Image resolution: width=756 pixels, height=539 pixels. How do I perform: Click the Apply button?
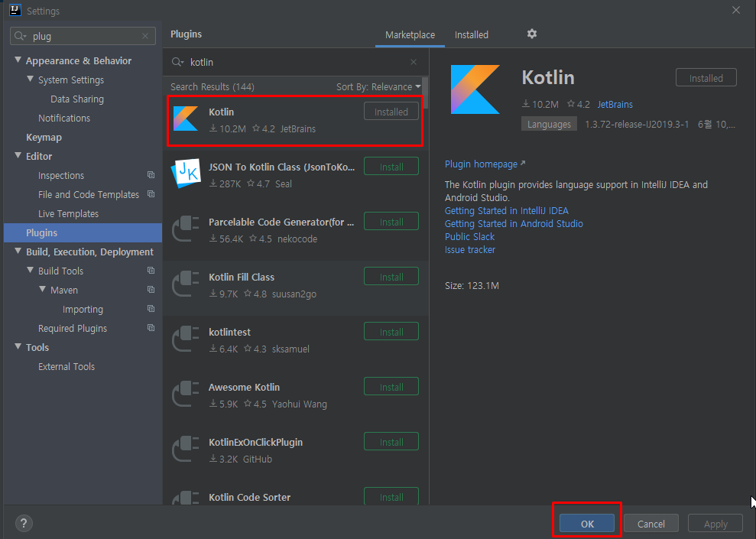715,524
